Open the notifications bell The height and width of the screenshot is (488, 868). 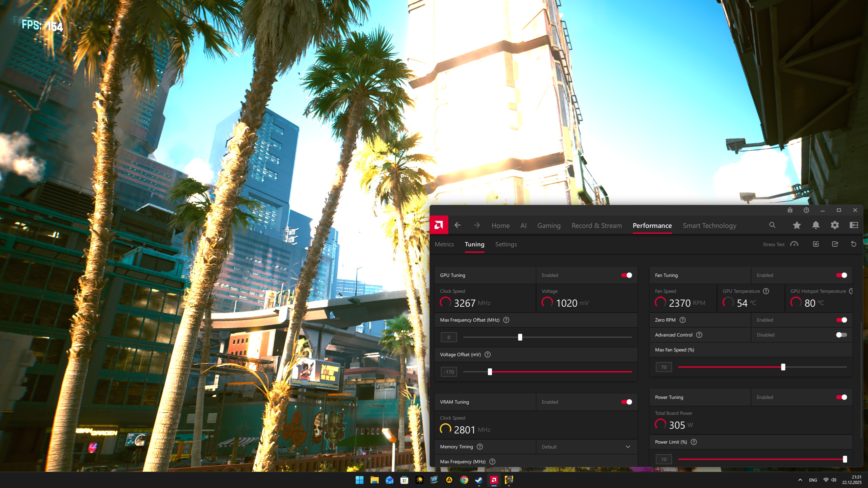tap(816, 225)
